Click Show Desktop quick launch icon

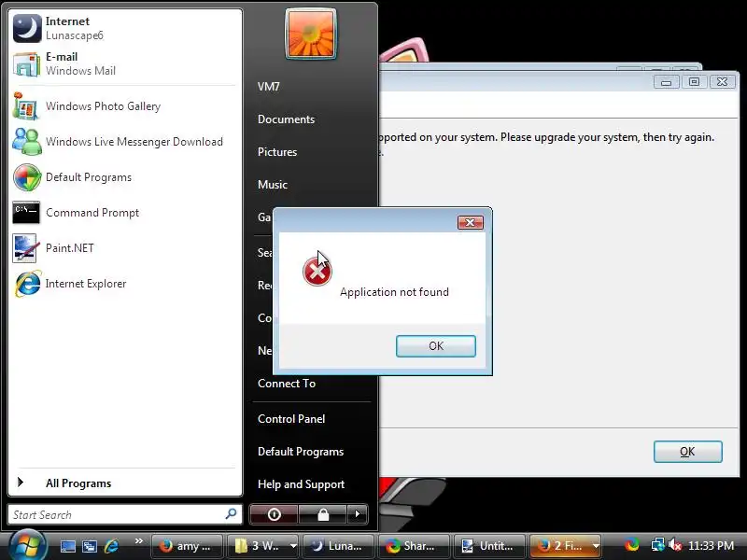pos(67,546)
